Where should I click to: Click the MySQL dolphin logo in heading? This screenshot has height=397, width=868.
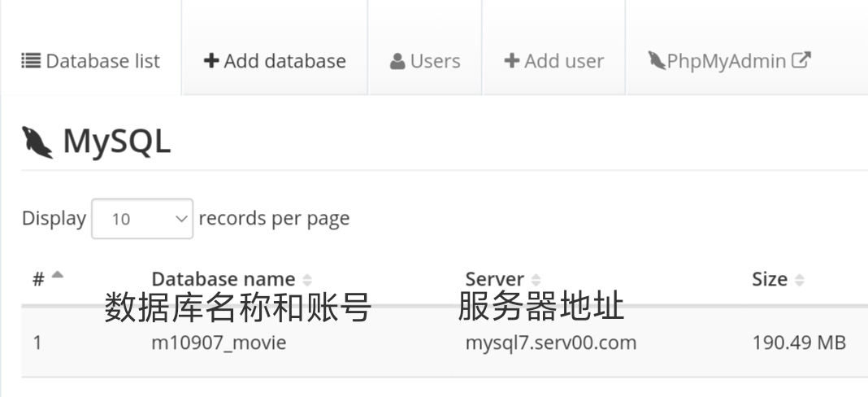(37, 142)
